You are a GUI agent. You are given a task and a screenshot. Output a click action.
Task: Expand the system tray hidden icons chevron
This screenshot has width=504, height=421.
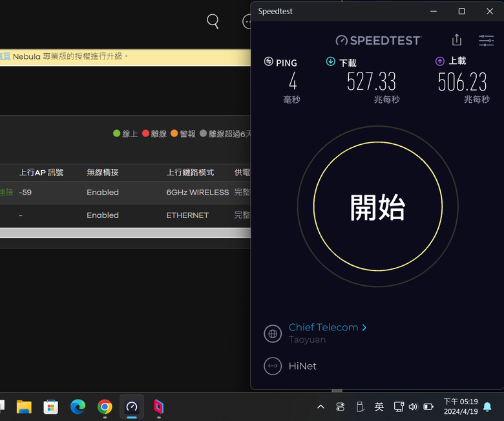point(320,407)
